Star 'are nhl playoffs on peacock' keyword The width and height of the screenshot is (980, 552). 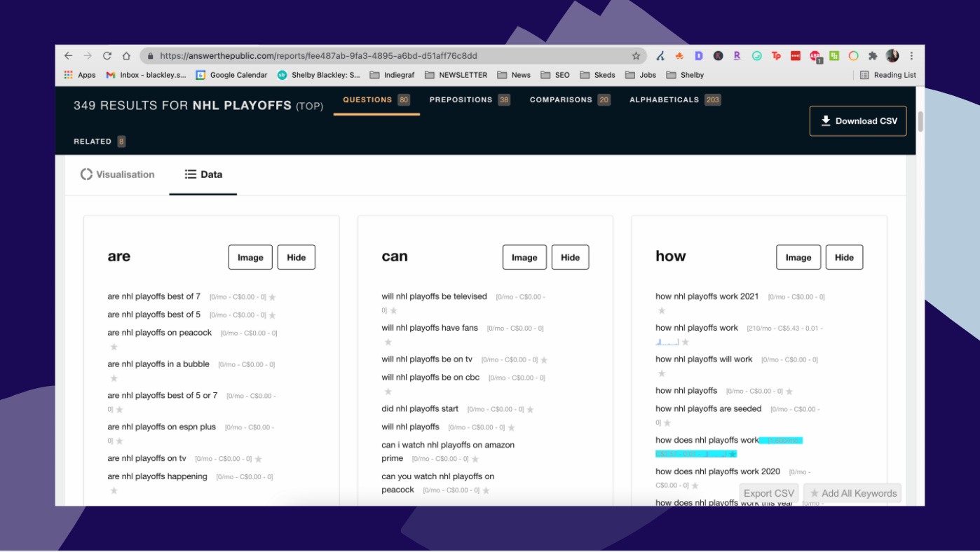click(x=114, y=347)
